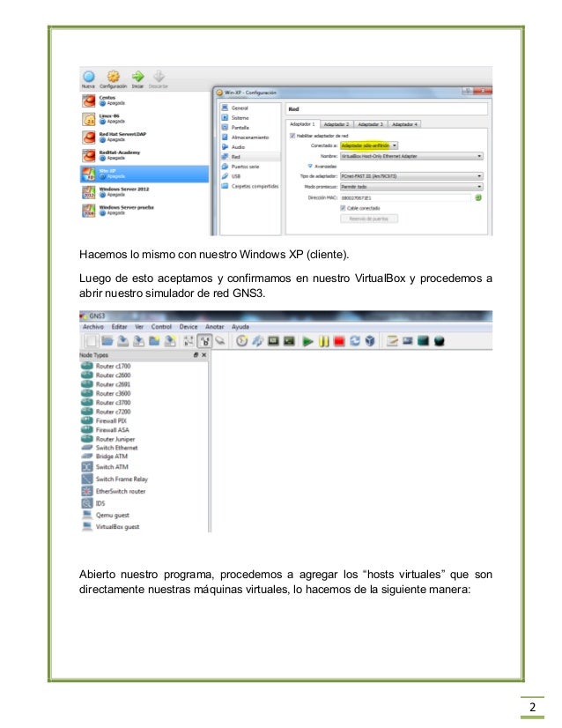Select the Centos virtual machine
This screenshot has width=562, height=728.
point(144,100)
